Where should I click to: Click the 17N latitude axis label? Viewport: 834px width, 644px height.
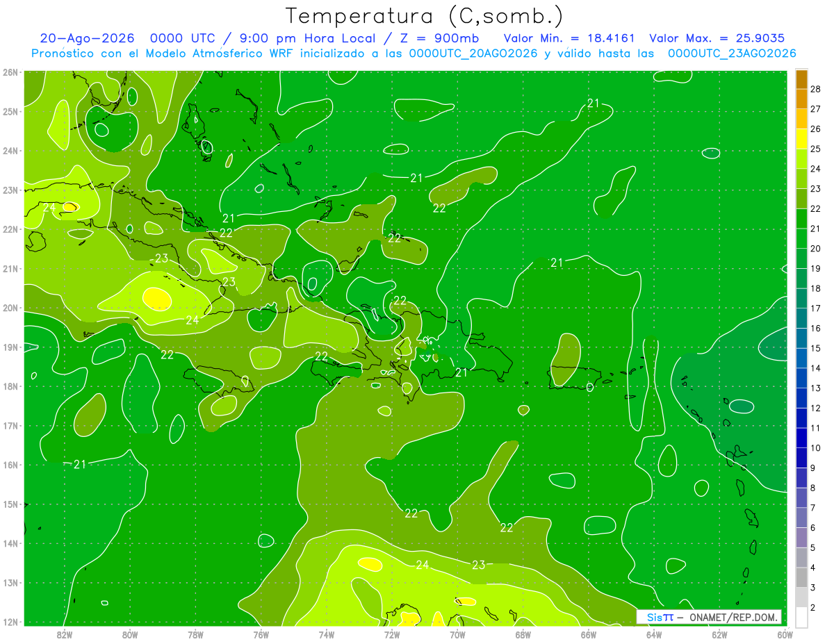click(x=10, y=425)
